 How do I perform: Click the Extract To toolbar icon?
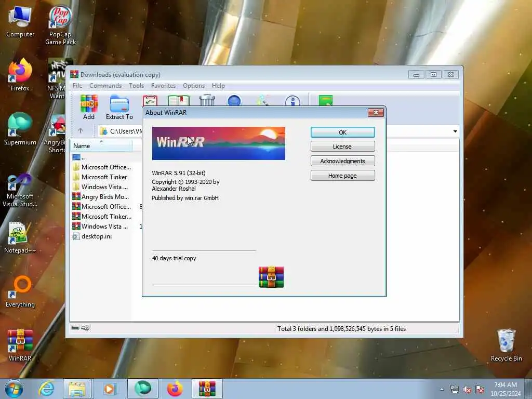[119, 107]
